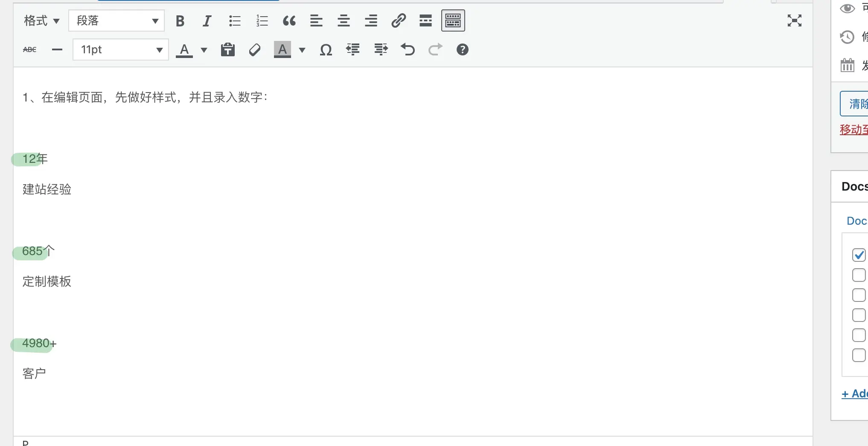Open the 格式 formats menu

click(41, 21)
